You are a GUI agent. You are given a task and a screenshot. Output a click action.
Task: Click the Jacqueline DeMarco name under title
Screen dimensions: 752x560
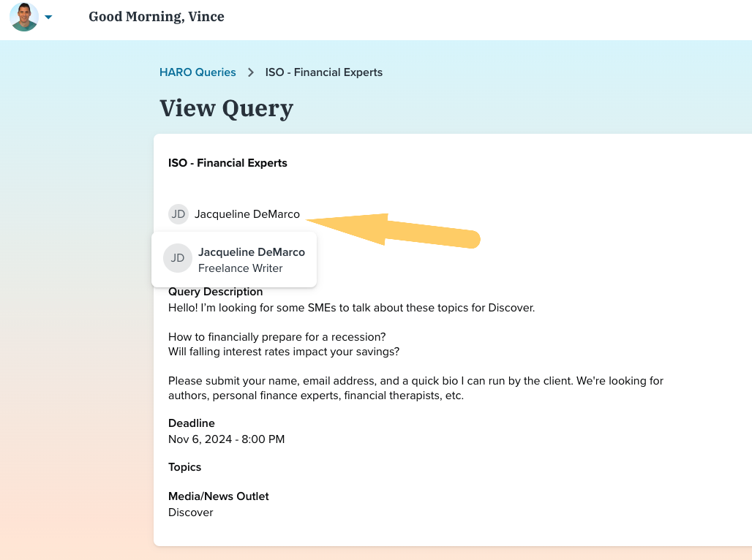tap(247, 214)
